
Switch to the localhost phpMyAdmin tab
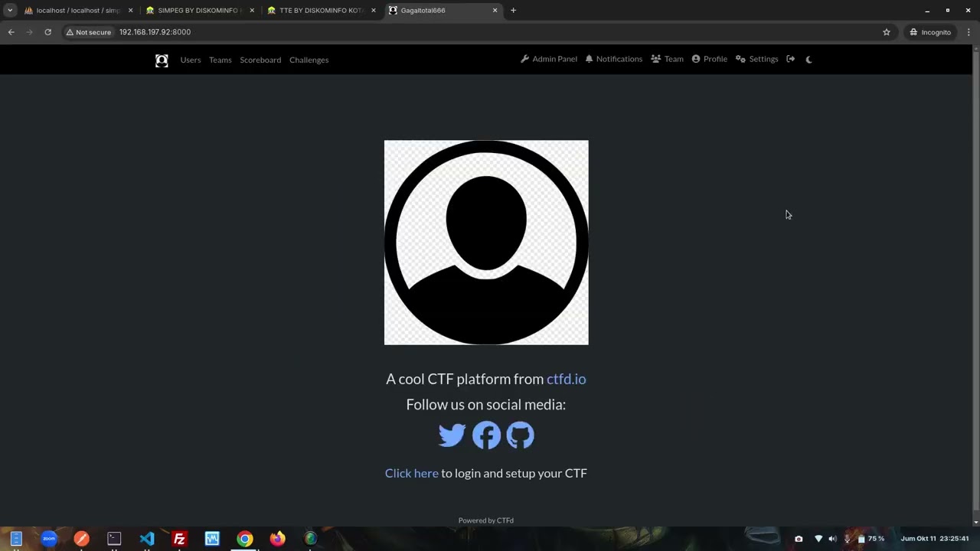[x=78, y=11]
